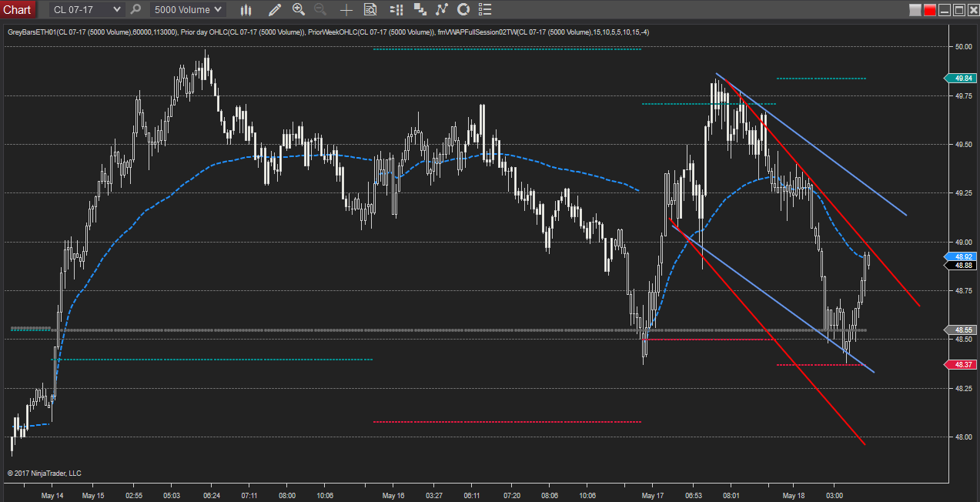Open the CL 07-17 instrument dropdown

(87, 9)
